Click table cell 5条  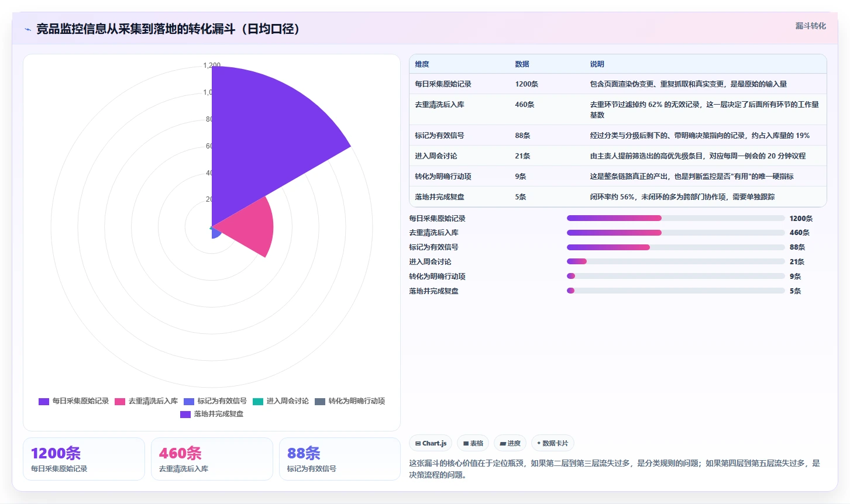(x=521, y=197)
